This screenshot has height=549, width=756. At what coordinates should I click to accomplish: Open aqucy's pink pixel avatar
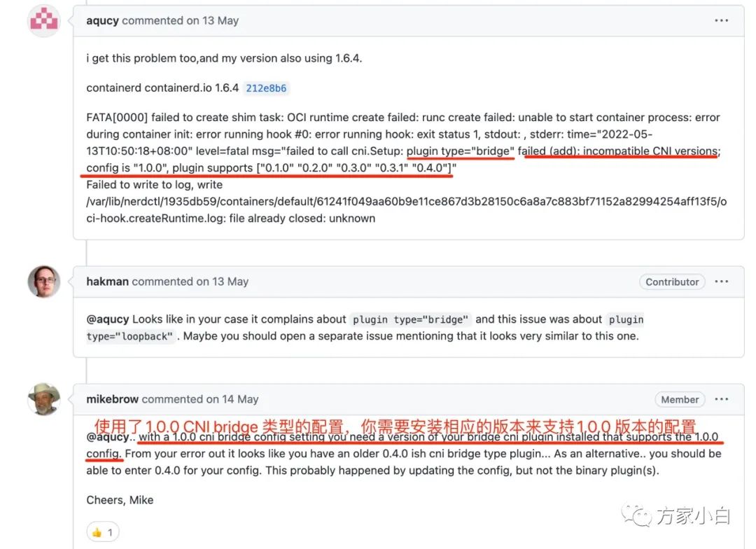tap(44, 20)
